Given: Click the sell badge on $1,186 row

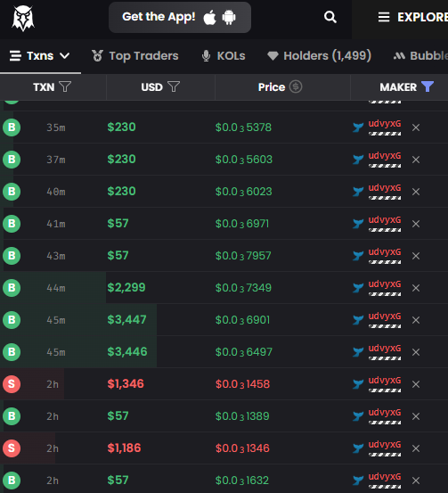Looking at the screenshot, I should coord(12,448).
